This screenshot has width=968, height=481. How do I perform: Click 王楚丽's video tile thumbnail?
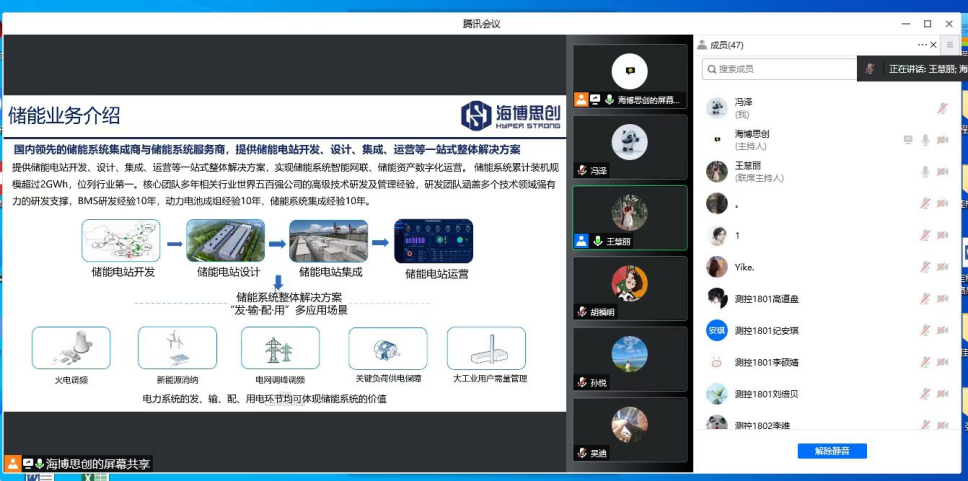tap(630, 215)
